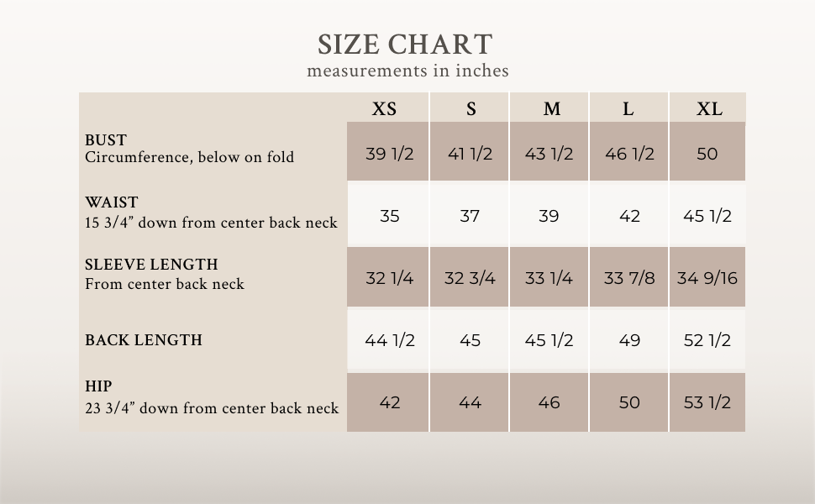Click the BUST row label
The width and height of the screenshot is (815, 504).
pos(106,139)
